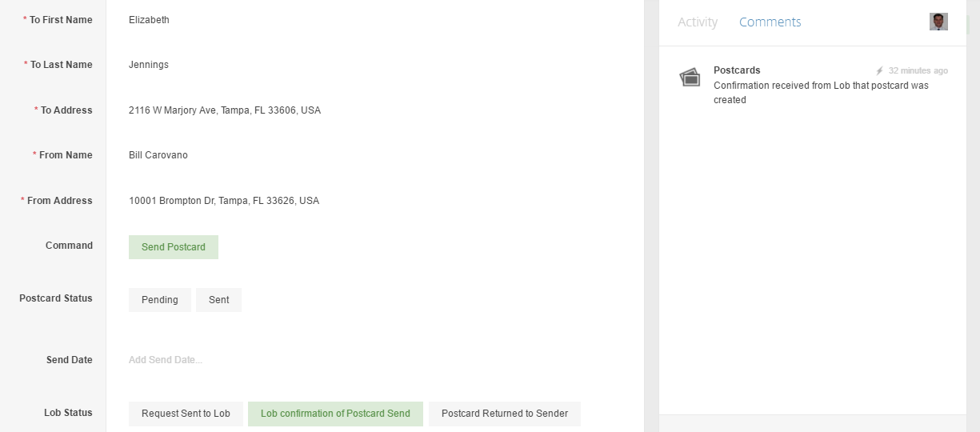Set Postcard Status to Pending

click(160, 300)
